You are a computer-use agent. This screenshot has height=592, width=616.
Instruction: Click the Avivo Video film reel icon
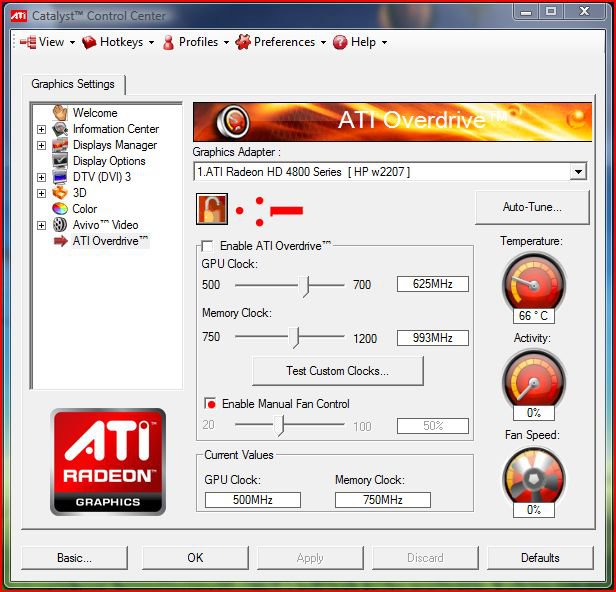click(60, 225)
